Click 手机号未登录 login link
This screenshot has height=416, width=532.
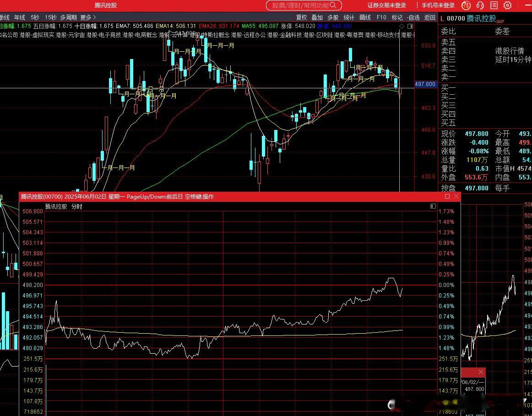click(x=438, y=5)
